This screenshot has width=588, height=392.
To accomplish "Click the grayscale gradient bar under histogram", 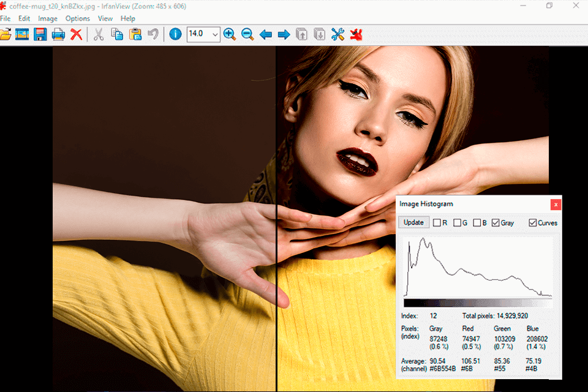I will [478, 303].
